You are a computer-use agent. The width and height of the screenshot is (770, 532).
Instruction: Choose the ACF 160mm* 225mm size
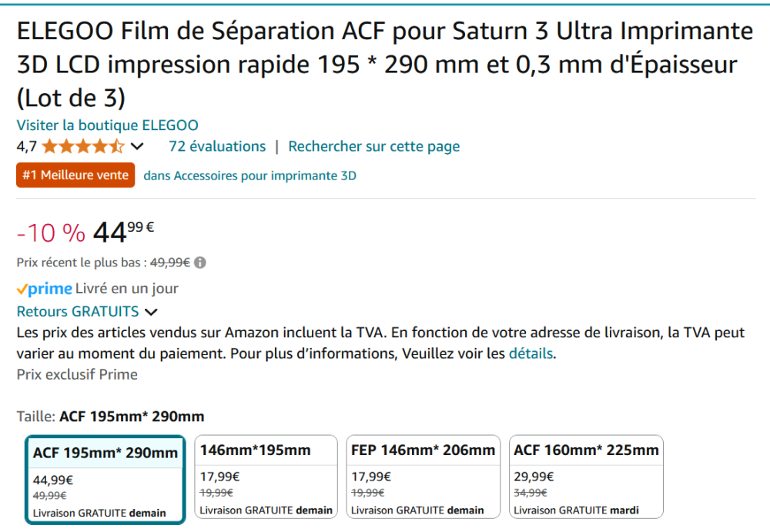pyautogui.click(x=586, y=477)
